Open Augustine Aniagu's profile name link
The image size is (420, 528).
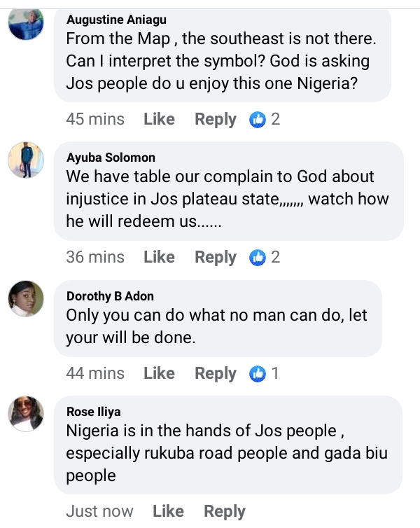coord(116,20)
